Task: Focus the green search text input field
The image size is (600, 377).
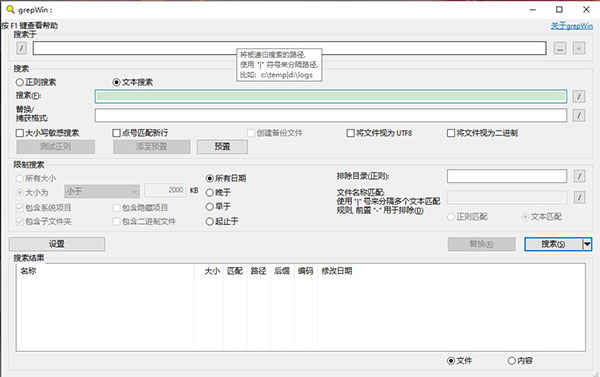Action: tap(331, 96)
